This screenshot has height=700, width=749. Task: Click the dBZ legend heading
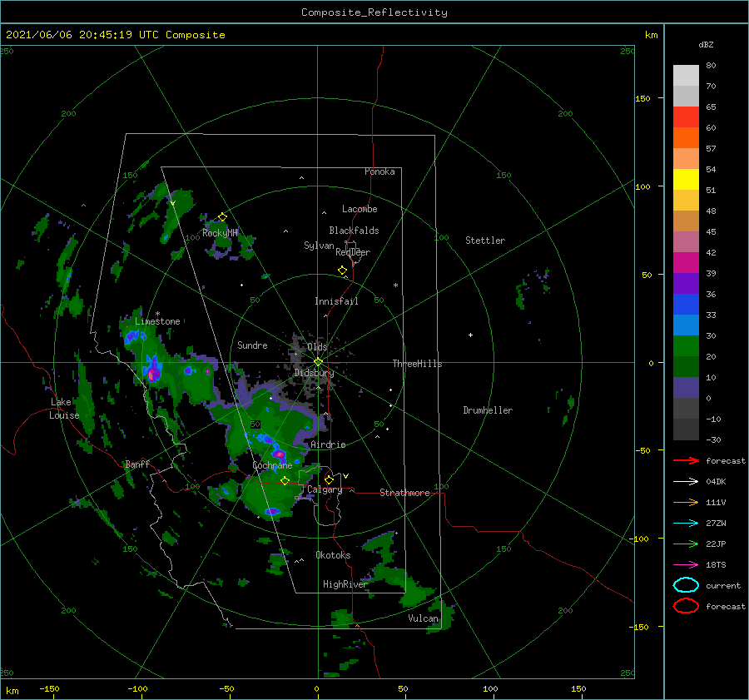point(706,45)
